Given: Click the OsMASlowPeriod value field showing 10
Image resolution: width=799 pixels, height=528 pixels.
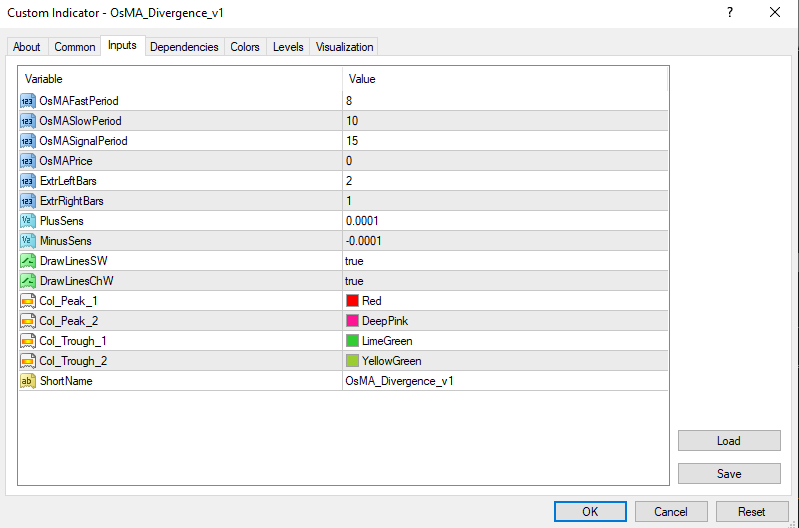Looking at the screenshot, I should (505, 121).
